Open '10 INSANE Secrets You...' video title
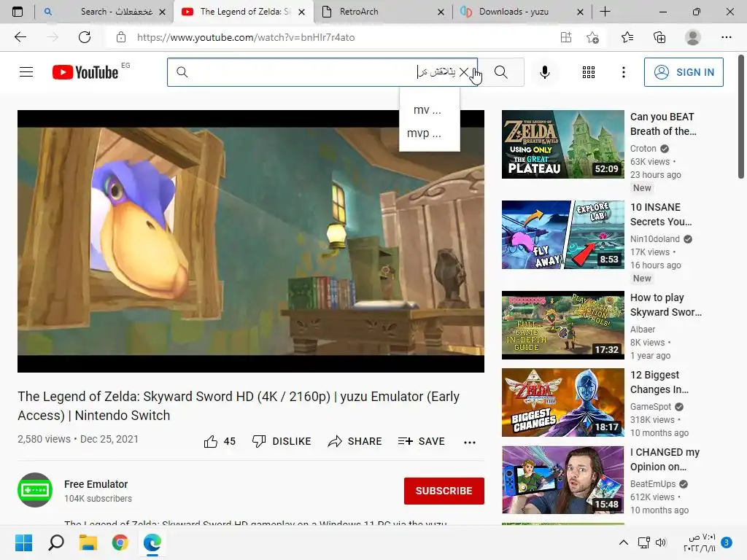 tap(661, 214)
